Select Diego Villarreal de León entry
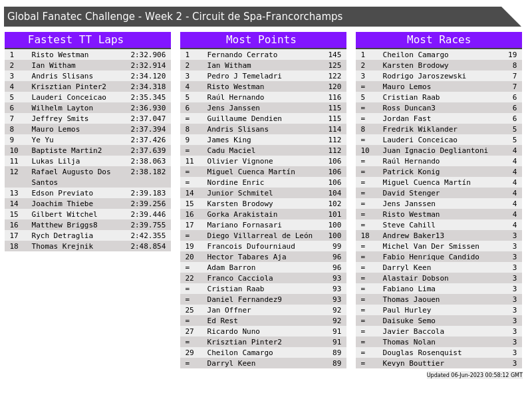The width and height of the screenshot is (532, 399). (259, 235)
